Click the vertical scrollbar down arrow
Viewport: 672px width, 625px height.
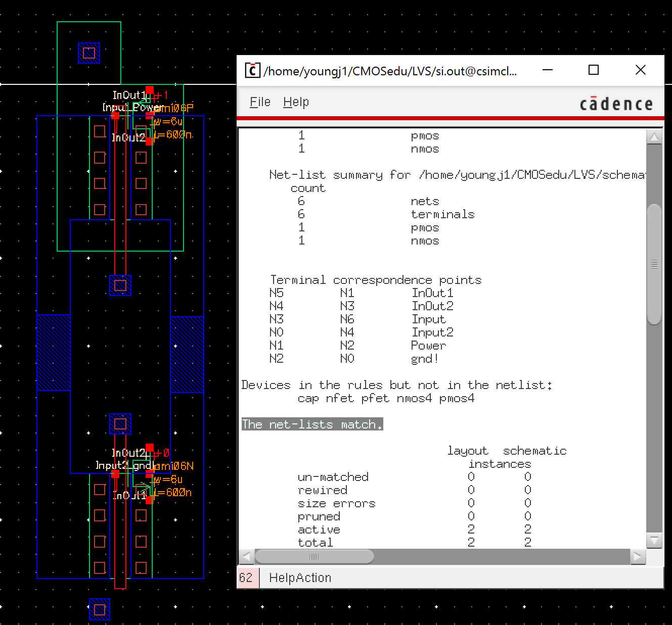point(654,540)
